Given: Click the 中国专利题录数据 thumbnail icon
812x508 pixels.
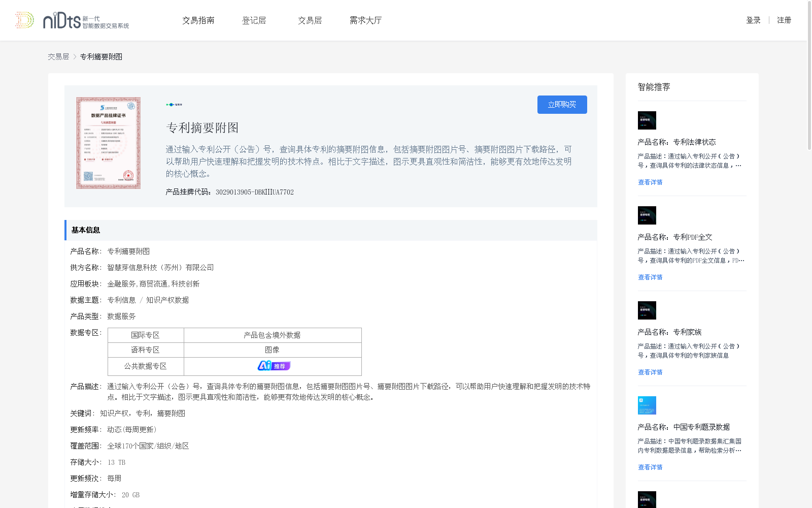Looking at the screenshot, I should tap(647, 405).
